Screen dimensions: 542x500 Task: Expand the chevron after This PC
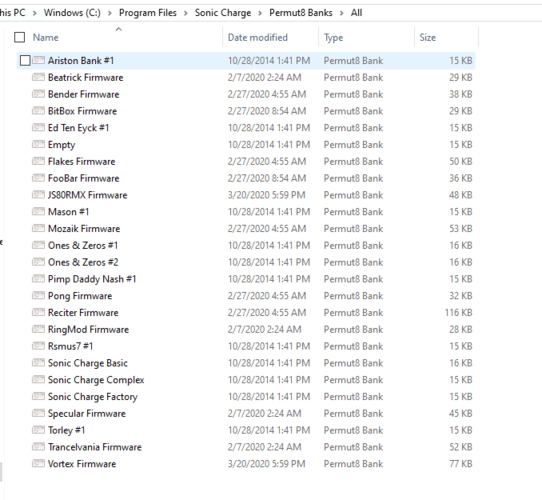tap(35, 13)
